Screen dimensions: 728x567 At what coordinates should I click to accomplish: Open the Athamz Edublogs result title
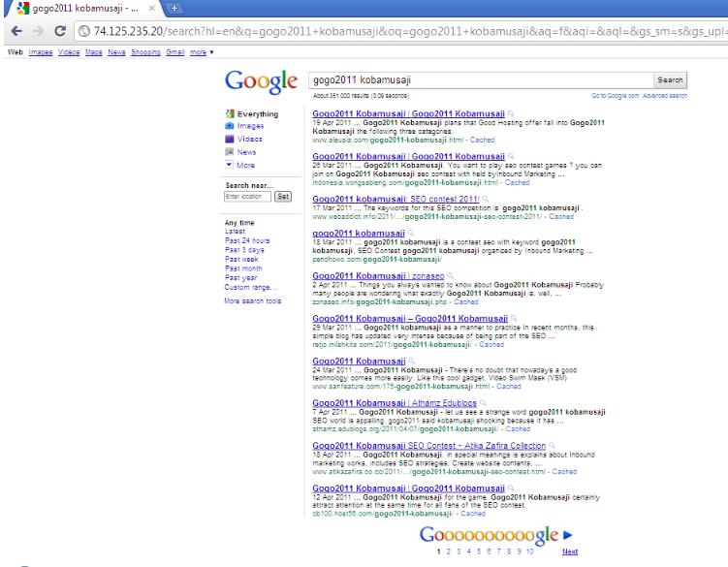pyautogui.click(x=395, y=403)
